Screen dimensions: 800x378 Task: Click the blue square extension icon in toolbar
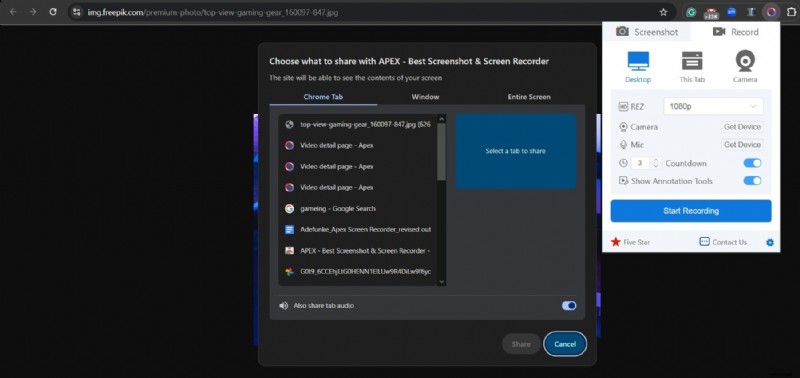coord(731,12)
